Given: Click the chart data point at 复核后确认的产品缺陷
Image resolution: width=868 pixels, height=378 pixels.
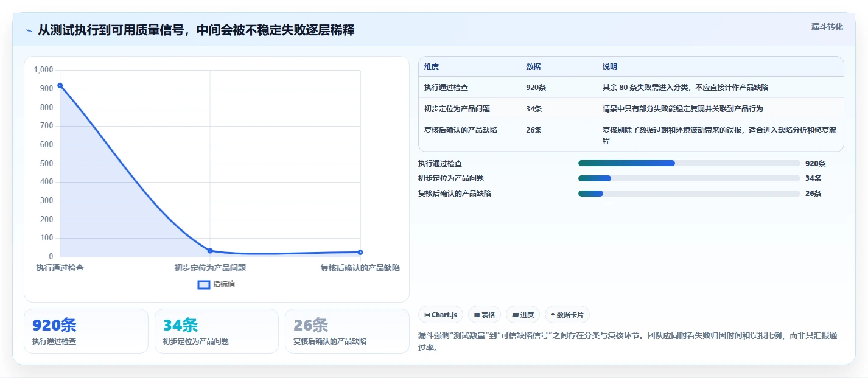Looking at the screenshot, I should [x=360, y=252].
